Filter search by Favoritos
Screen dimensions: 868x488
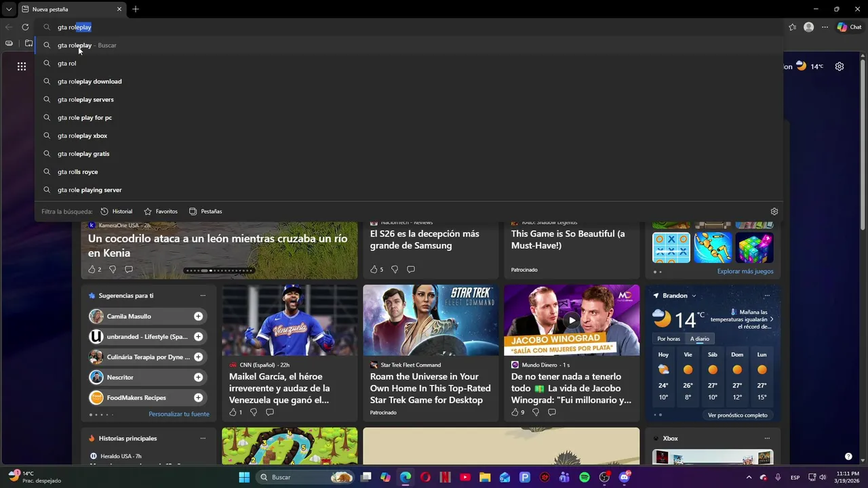click(x=161, y=211)
